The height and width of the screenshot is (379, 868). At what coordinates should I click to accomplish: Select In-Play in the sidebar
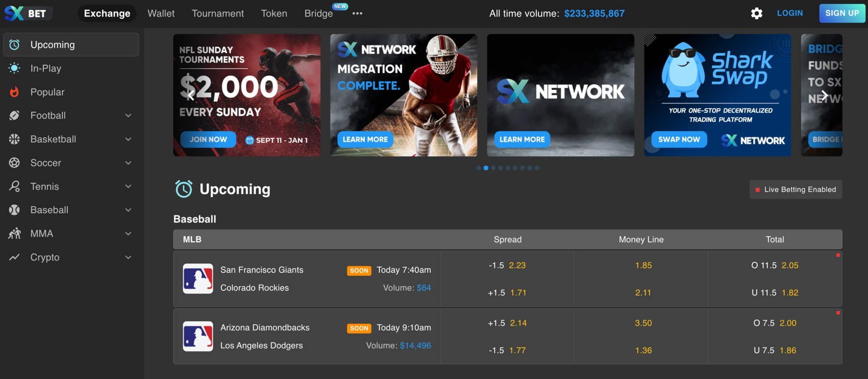71,68
